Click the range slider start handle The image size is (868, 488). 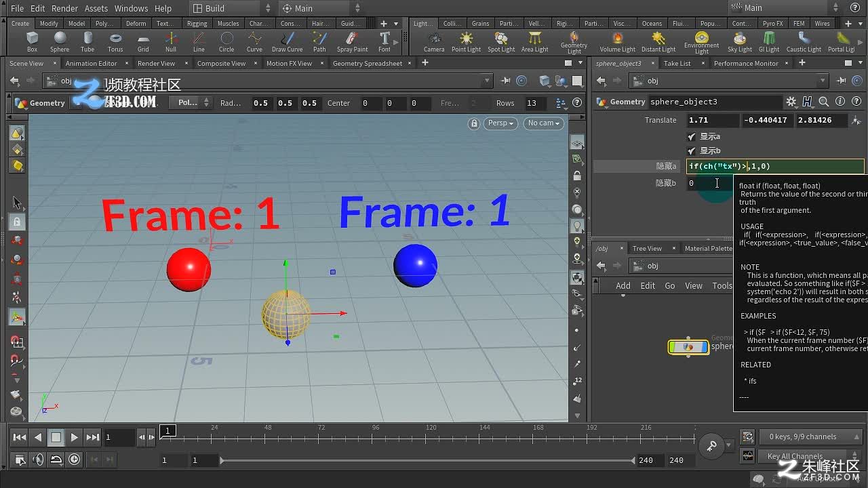coord(222,460)
